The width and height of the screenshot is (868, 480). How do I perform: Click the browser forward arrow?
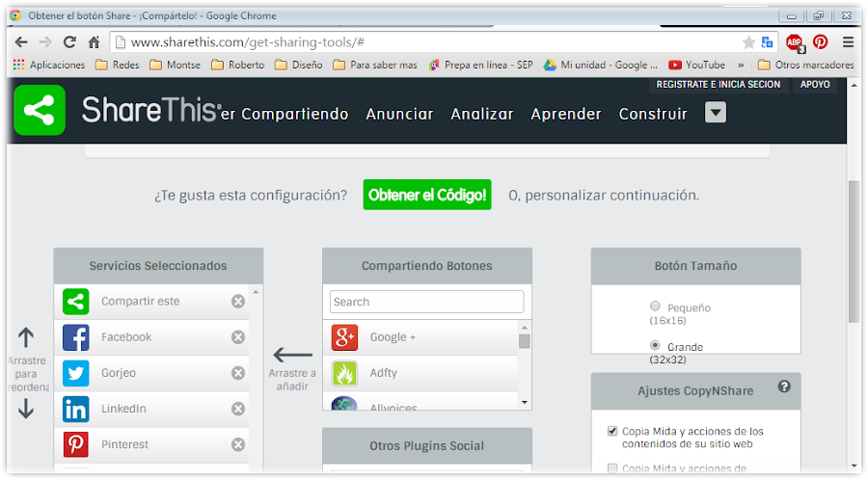45,42
